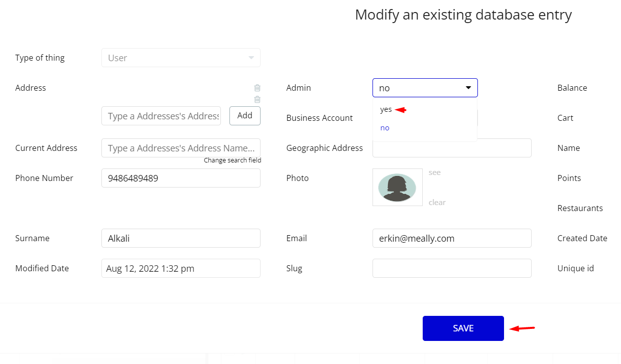Click the Points label
621x364 pixels.
(569, 178)
